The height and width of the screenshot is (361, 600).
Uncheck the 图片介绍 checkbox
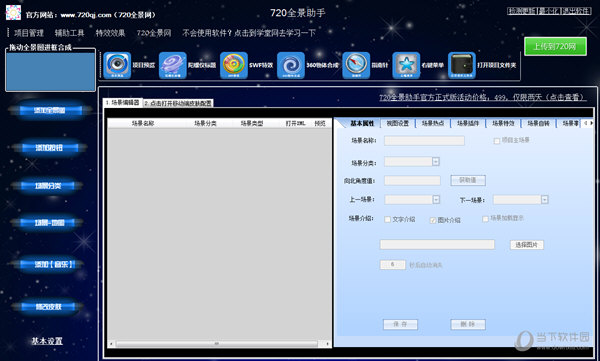[433, 220]
